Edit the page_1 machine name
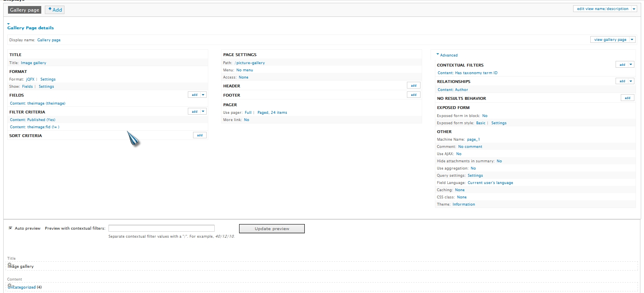Screen dimensions: 644x293 click(x=473, y=139)
